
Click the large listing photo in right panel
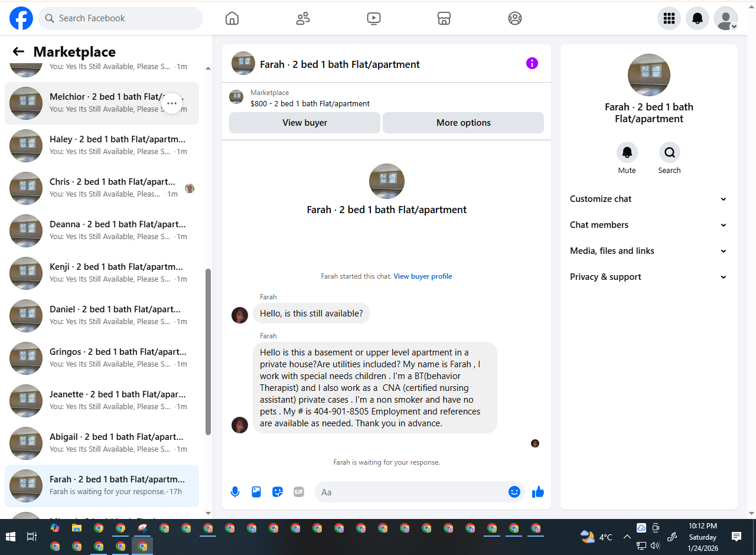tap(649, 75)
